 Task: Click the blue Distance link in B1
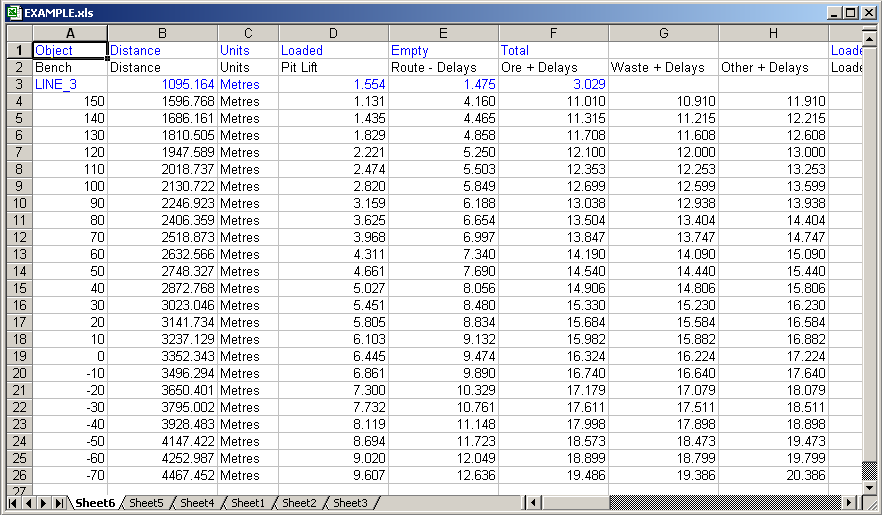[135, 50]
